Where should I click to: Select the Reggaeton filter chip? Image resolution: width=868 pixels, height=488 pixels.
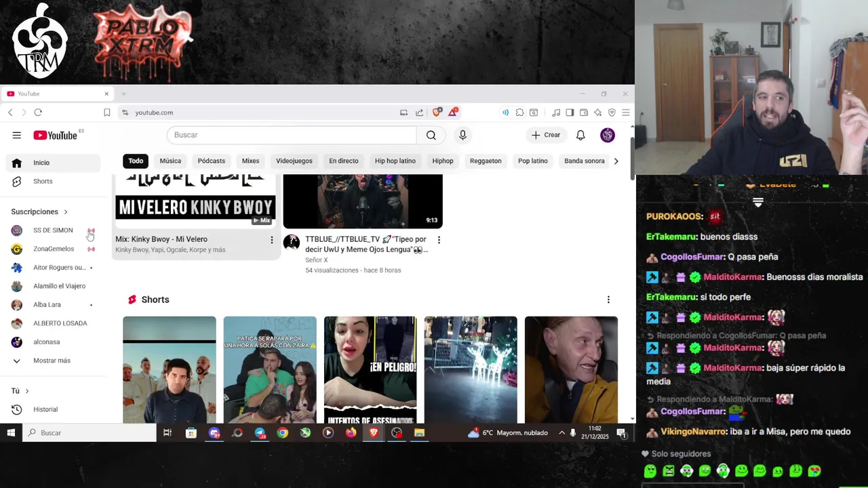(486, 161)
